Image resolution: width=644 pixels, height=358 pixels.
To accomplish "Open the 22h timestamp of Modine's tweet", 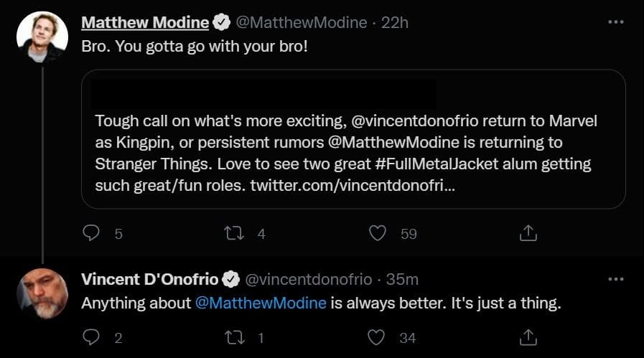I will [395, 22].
